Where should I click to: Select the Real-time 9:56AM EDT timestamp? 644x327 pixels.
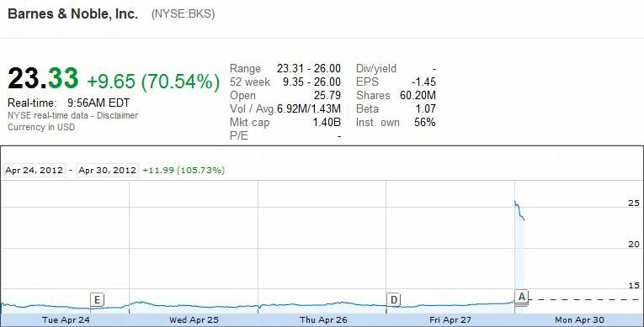coord(68,103)
